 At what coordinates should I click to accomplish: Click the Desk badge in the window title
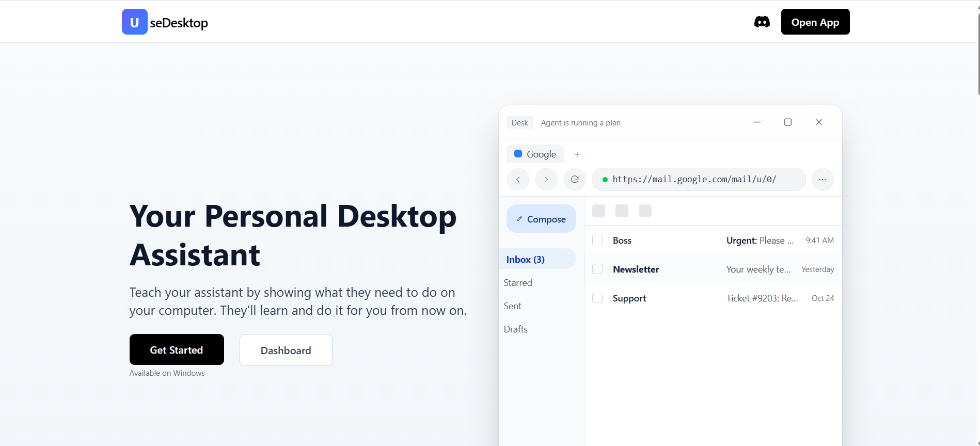click(520, 122)
